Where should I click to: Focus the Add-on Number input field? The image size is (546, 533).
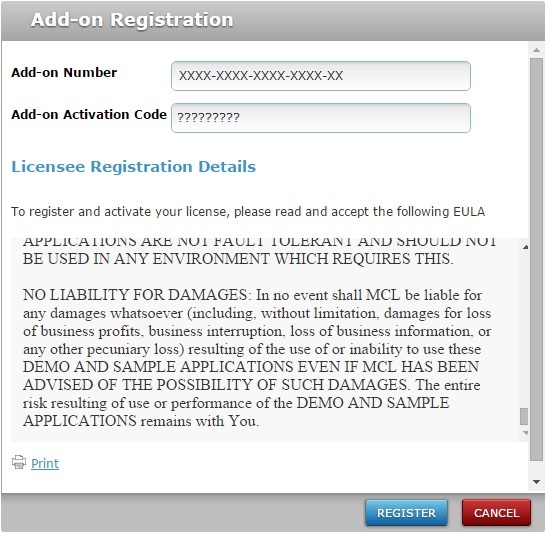(321, 76)
